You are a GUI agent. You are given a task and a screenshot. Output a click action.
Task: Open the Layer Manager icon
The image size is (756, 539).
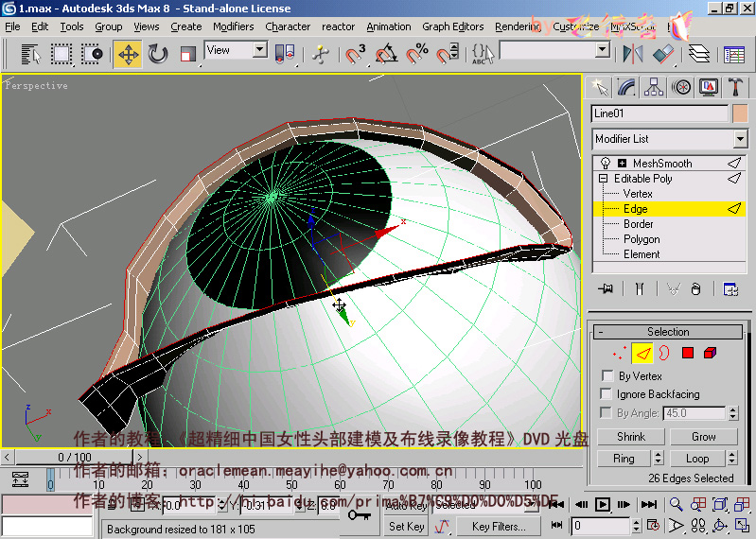pyautogui.click(x=699, y=54)
